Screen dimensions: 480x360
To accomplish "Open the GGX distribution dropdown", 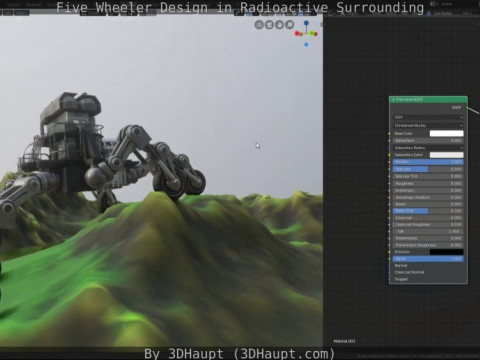I will click(x=428, y=117).
